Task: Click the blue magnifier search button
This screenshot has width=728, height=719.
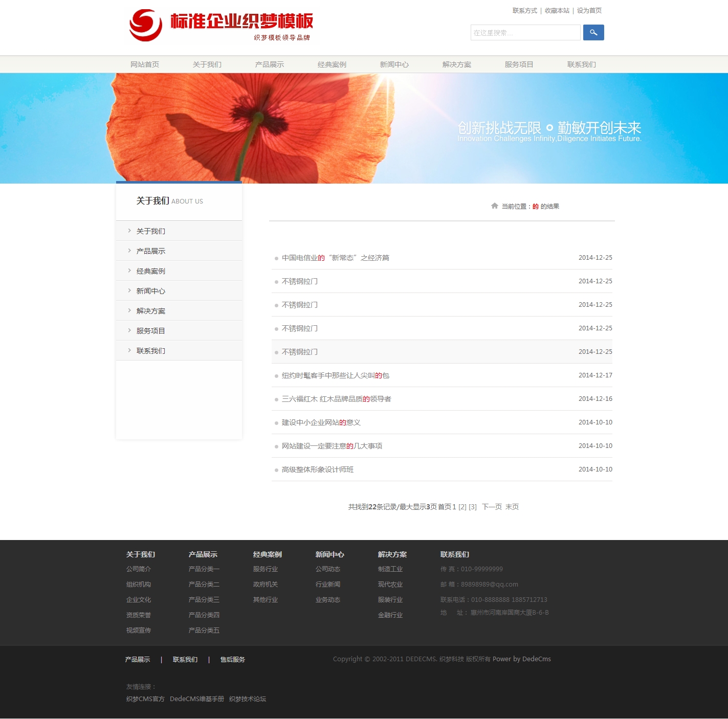Action: tap(593, 33)
